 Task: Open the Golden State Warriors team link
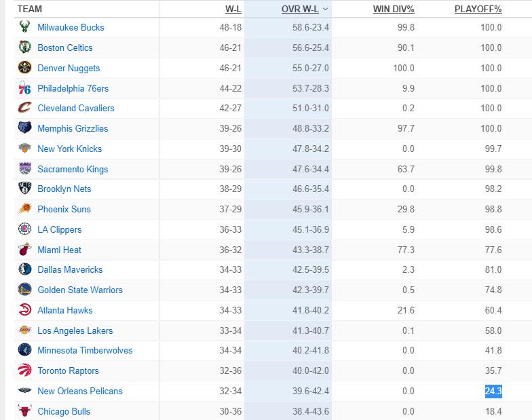(80, 290)
